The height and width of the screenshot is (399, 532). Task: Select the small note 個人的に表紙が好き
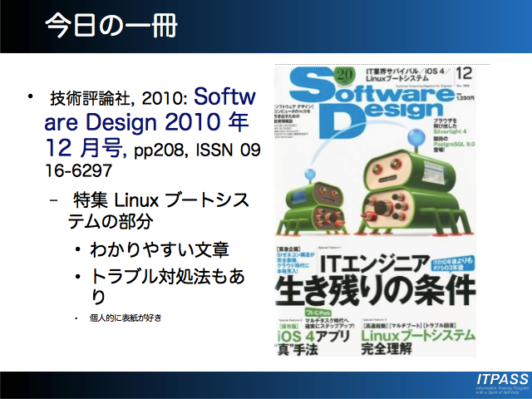pyautogui.click(x=125, y=318)
